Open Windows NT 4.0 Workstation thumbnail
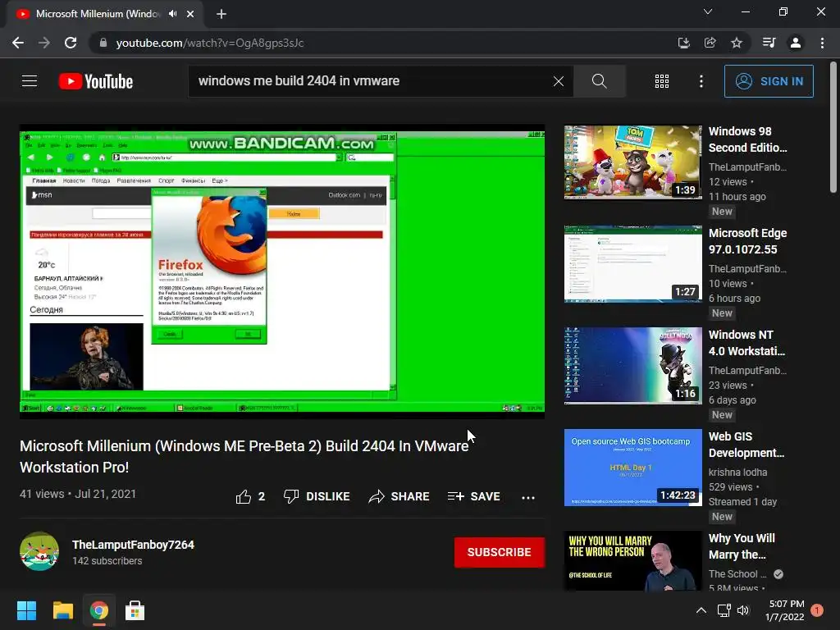The height and width of the screenshot is (630, 840). (x=632, y=366)
